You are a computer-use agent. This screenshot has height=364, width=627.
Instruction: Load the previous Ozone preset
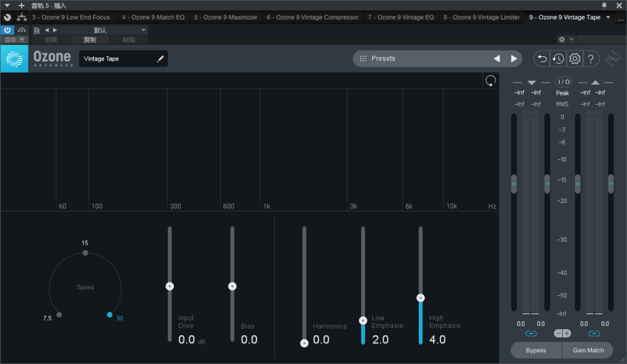pyautogui.click(x=497, y=59)
